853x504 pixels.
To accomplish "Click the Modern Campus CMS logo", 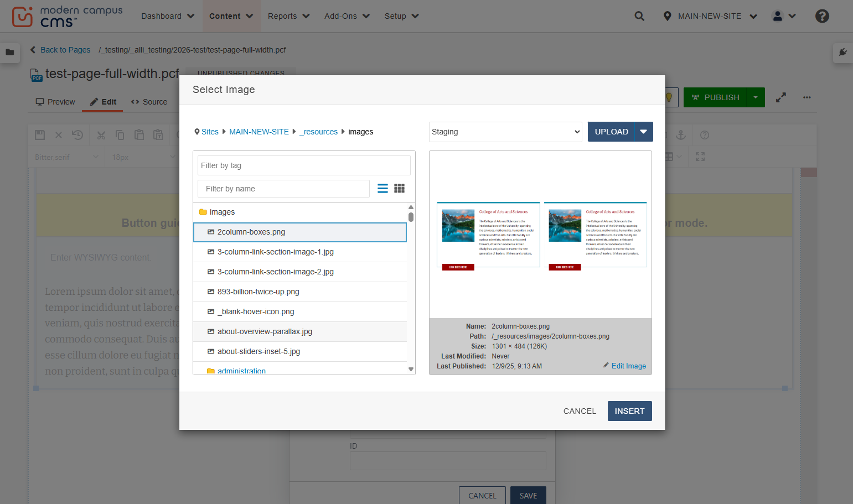I will tap(67, 17).
